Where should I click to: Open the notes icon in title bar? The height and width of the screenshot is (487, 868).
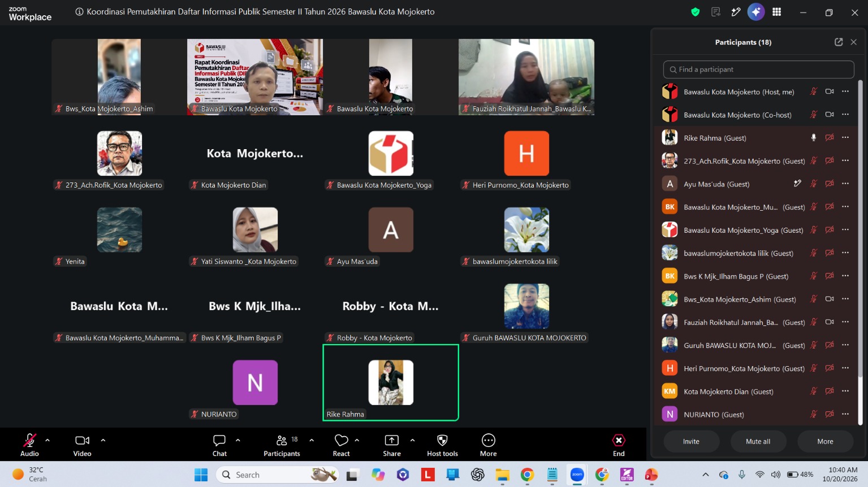pyautogui.click(x=716, y=12)
